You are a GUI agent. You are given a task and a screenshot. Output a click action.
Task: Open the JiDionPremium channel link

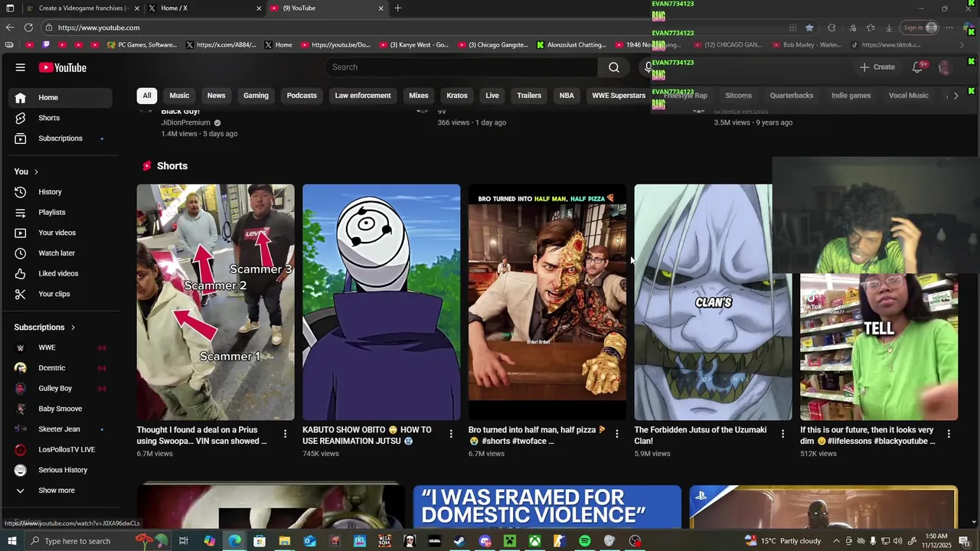coord(185,122)
